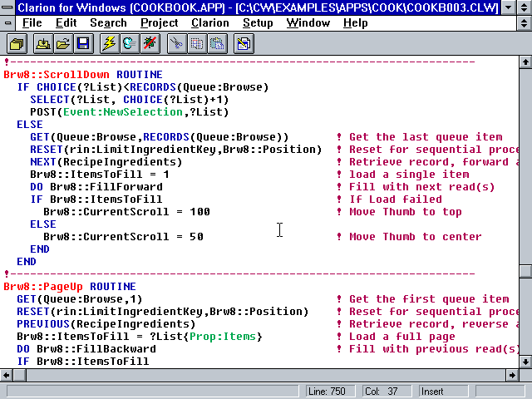
Task: Click 'Brw8::ItemsToFill = 1' line
Action: (x=100, y=175)
